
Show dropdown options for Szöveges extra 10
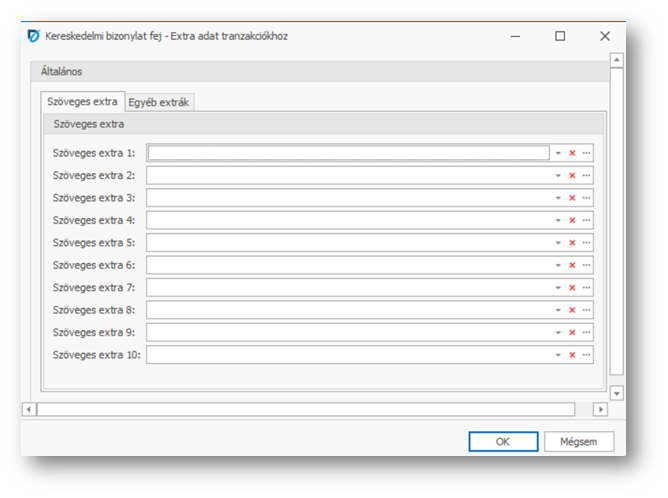(558, 355)
